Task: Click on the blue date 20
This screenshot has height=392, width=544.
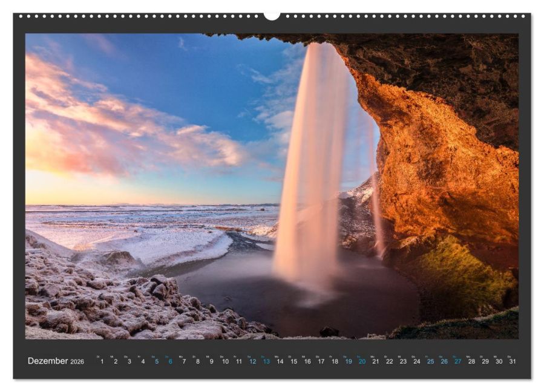Action: point(362,361)
